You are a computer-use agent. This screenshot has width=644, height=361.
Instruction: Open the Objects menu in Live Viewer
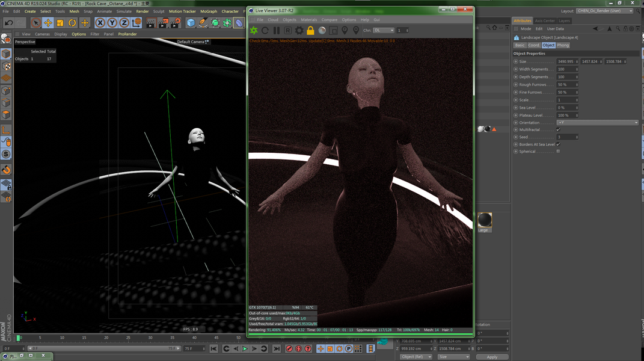[x=289, y=20]
